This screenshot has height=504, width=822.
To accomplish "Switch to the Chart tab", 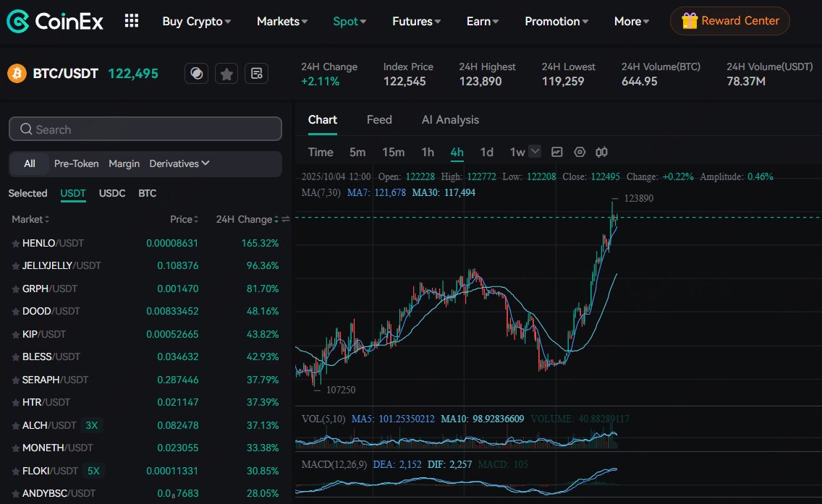I will click(323, 120).
